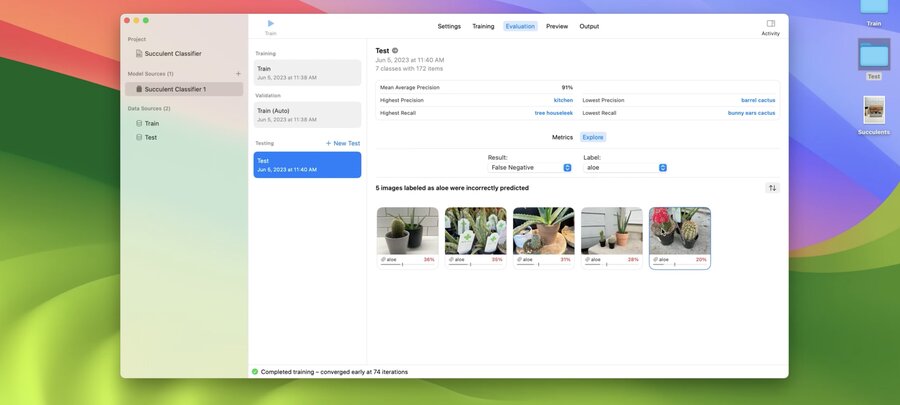This screenshot has height=405, width=900.
Task: Click the green status check icon
Action: [x=255, y=372]
